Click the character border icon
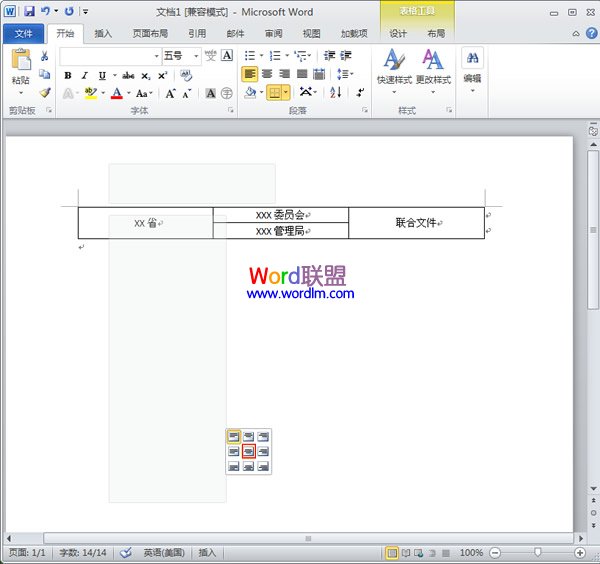The width and height of the screenshot is (600, 564). 227,55
